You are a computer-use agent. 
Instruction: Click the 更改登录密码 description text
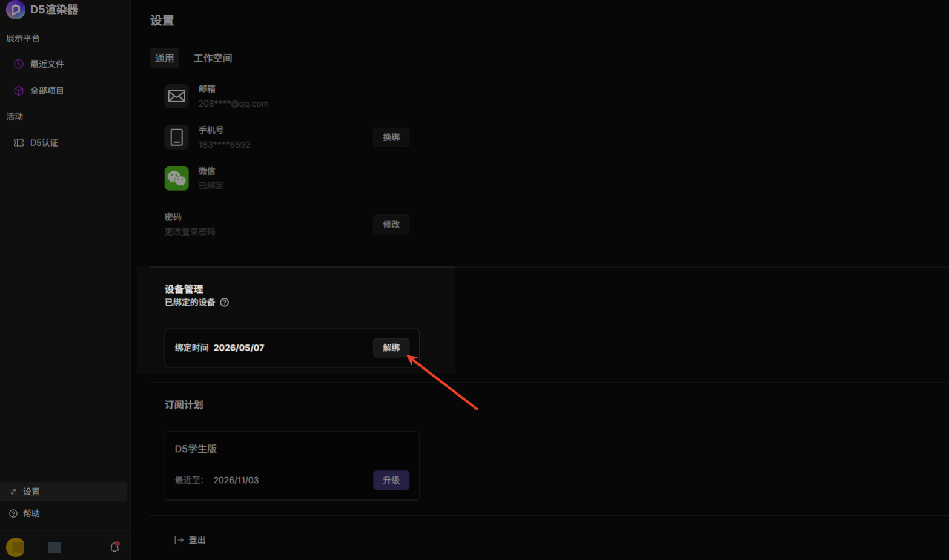click(190, 232)
